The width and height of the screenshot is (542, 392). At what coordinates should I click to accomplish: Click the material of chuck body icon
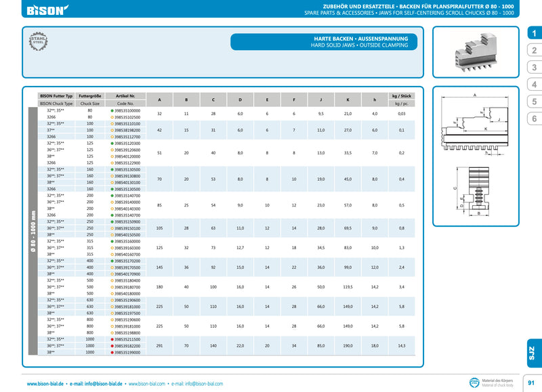click(x=474, y=383)
